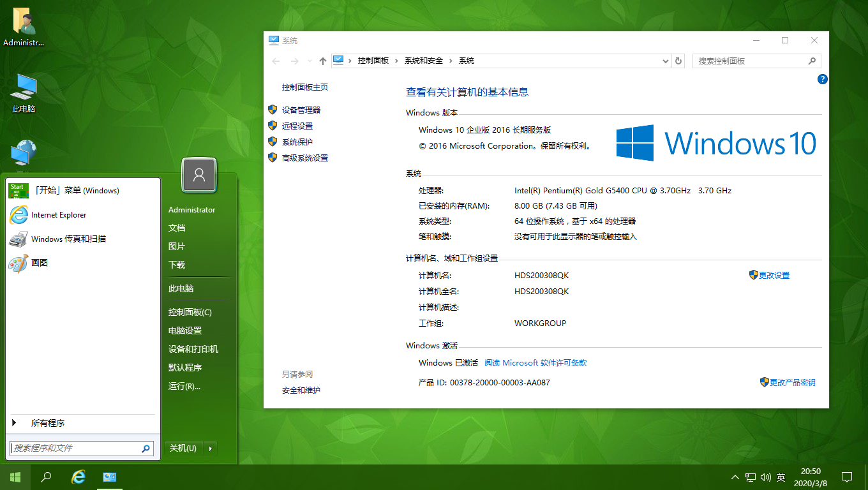
Task: Go up one level with the up arrow
Action: click(x=323, y=61)
